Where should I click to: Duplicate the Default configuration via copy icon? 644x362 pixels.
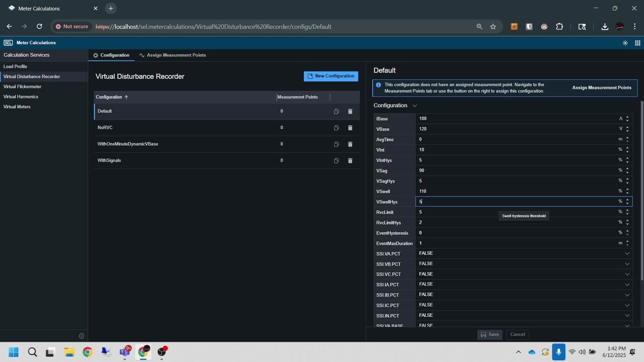click(x=336, y=111)
